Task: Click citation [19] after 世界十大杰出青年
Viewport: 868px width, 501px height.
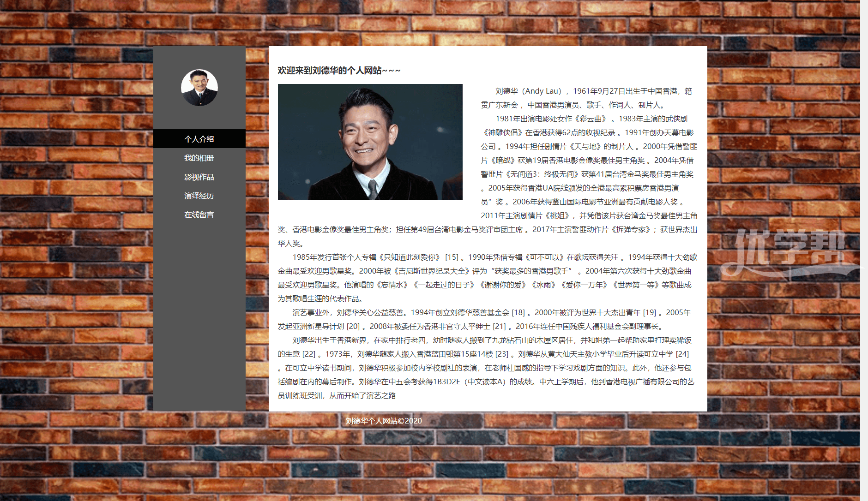Action: (x=650, y=313)
